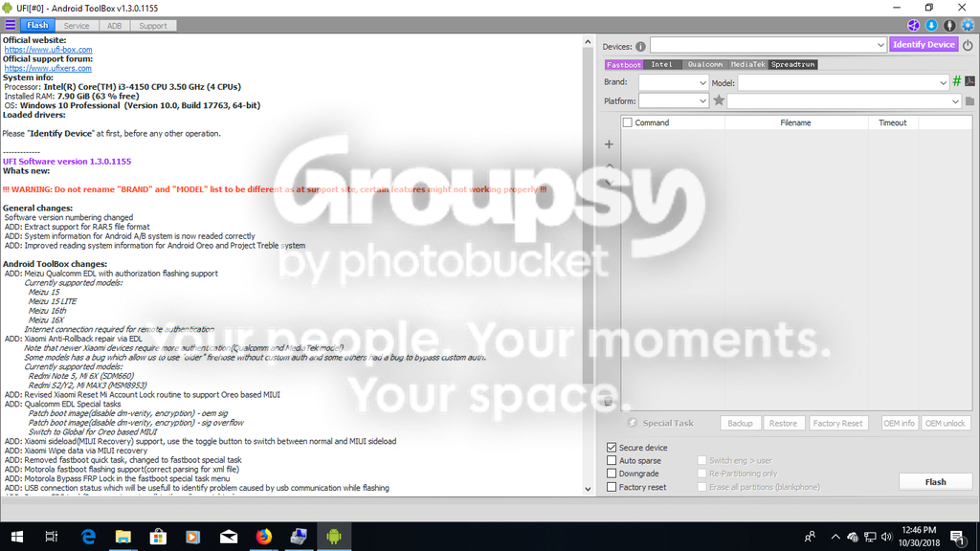Expand the firmware path dropdown beside the star
This screenshot has height=551, width=980.
coord(955,101)
